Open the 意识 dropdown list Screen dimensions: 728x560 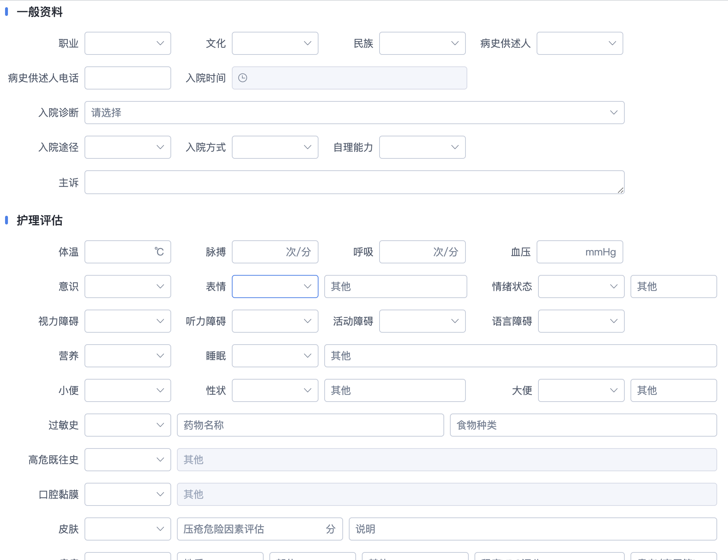click(127, 286)
